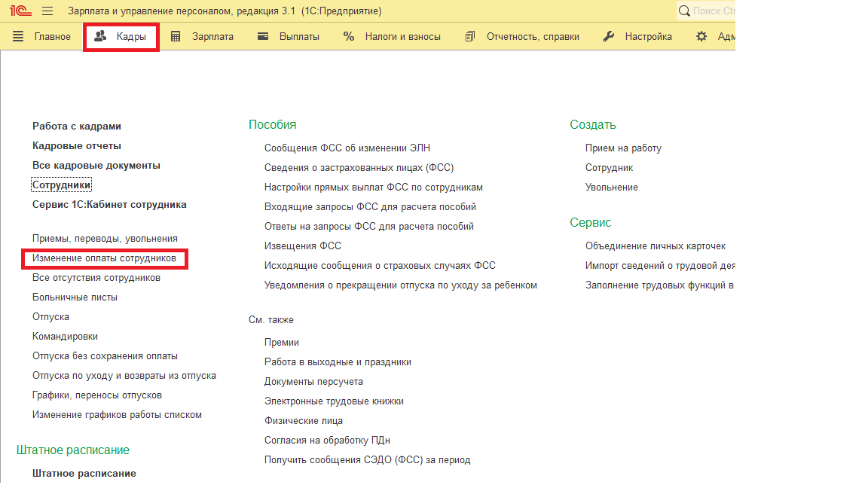Open Графики, переносы отпусков
This screenshot has width=868, height=488.
coord(97,395)
